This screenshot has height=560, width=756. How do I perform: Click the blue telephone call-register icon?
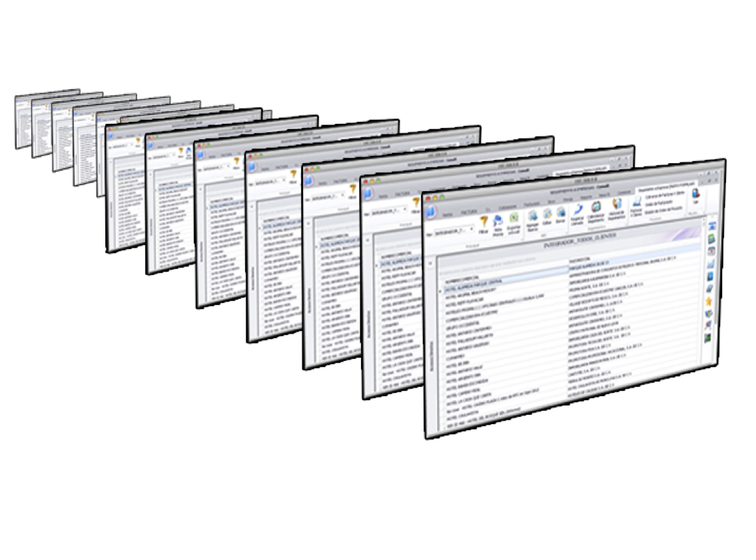(x=577, y=210)
